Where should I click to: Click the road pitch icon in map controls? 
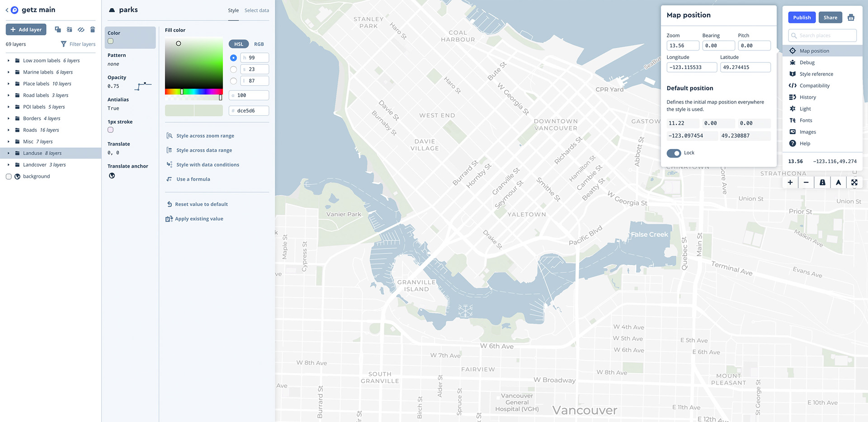(822, 183)
